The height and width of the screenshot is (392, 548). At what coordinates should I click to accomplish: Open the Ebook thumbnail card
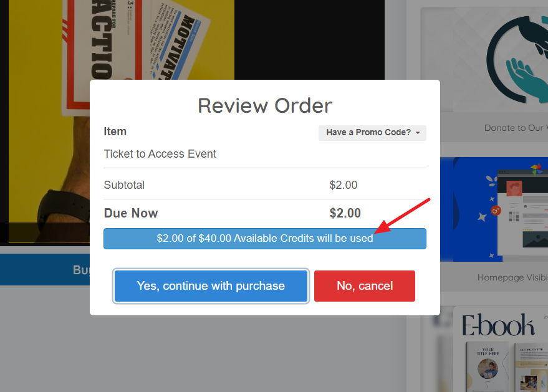point(501,350)
